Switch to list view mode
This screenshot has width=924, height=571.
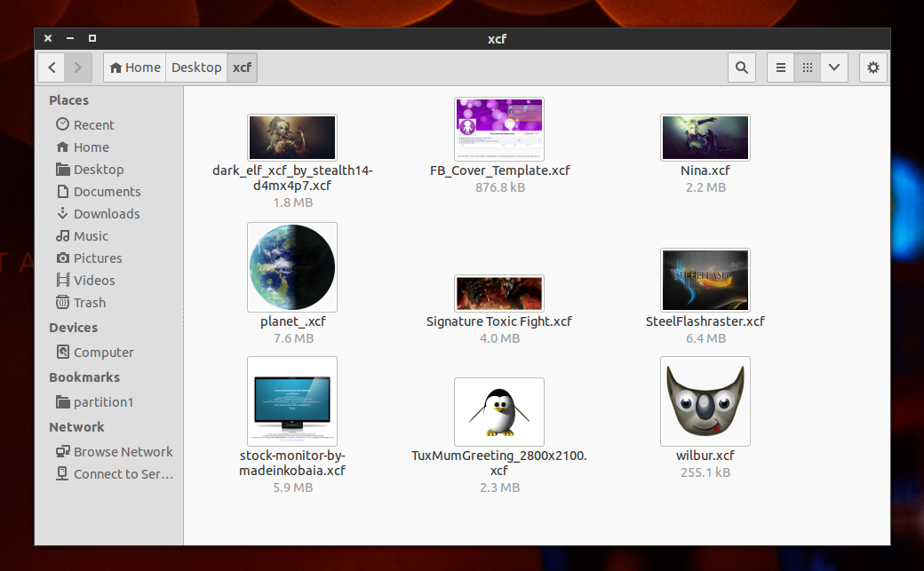(780, 67)
